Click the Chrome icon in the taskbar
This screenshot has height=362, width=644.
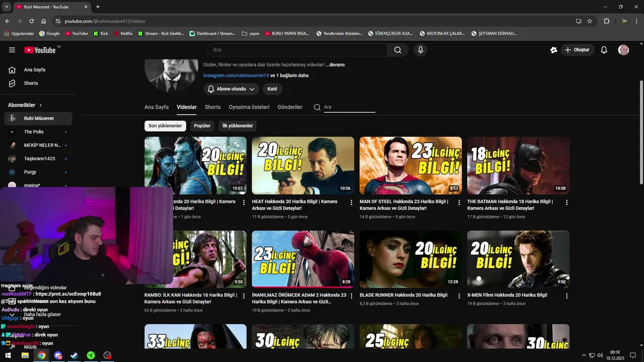(x=41, y=355)
